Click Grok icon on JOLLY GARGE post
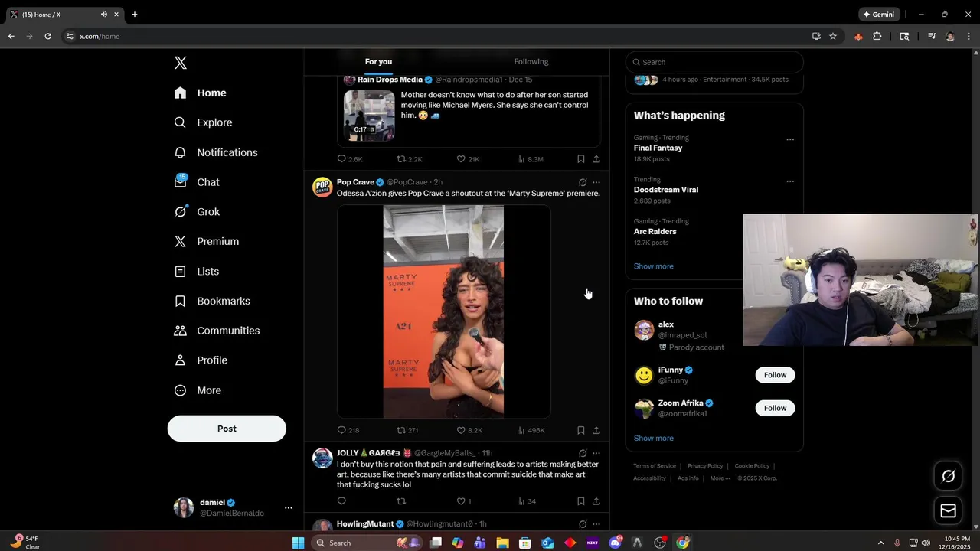This screenshot has width=980, height=551. click(583, 453)
